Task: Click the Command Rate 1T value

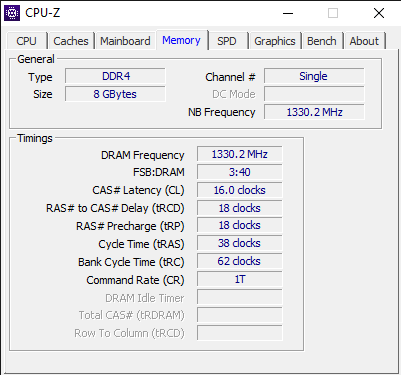Action: (x=239, y=279)
